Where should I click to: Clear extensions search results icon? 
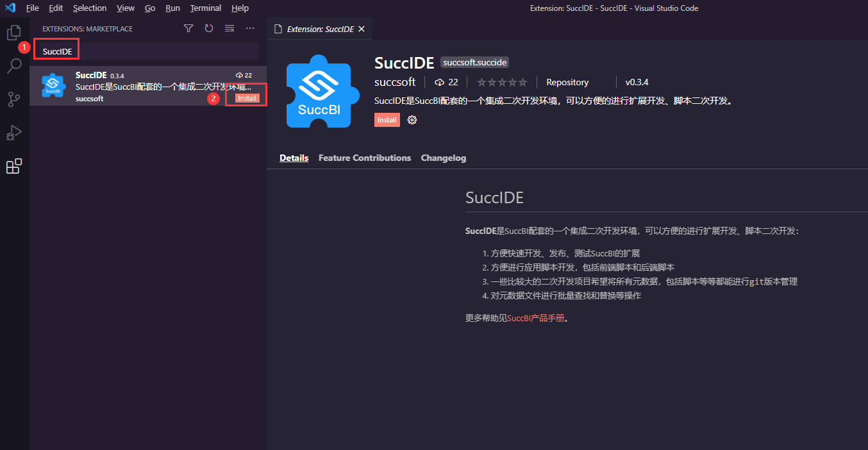[230, 29]
